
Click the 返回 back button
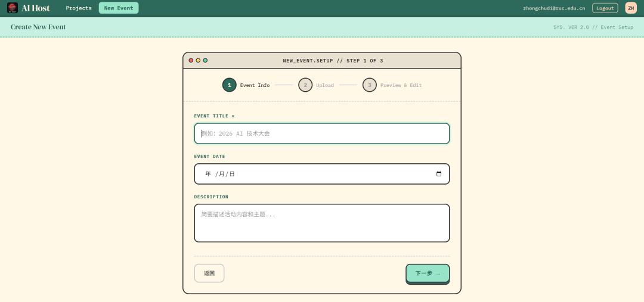(x=209, y=273)
